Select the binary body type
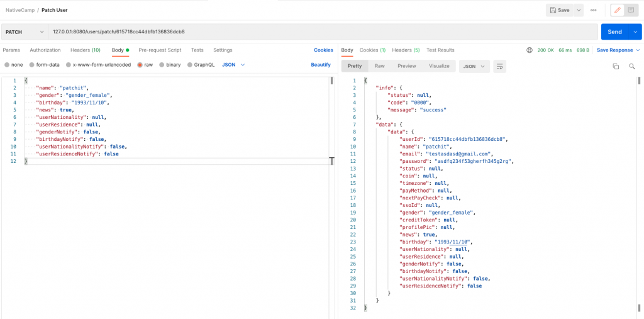 pyautogui.click(x=170, y=65)
